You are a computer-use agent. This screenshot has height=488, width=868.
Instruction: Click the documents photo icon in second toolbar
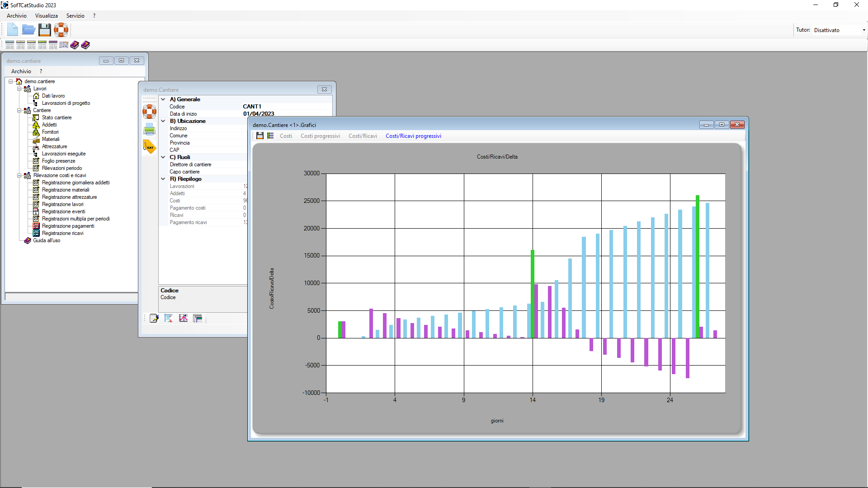click(x=64, y=45)
